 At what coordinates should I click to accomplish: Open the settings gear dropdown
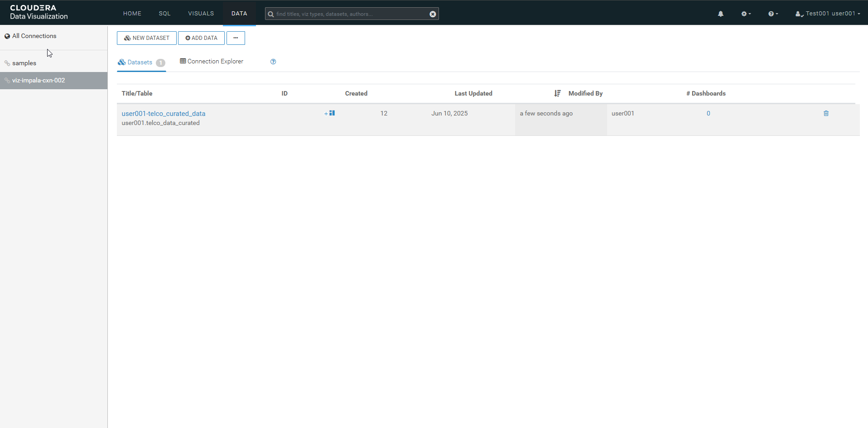[746, 14]
